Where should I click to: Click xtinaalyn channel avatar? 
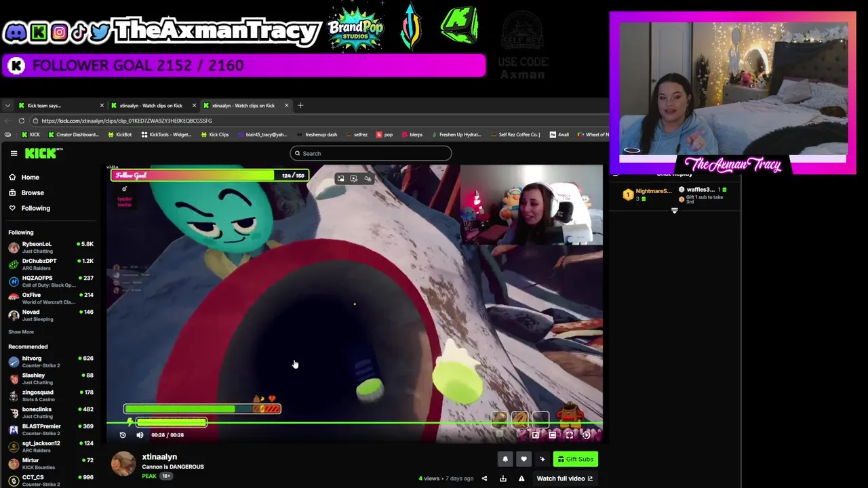(x=123, y=464)
